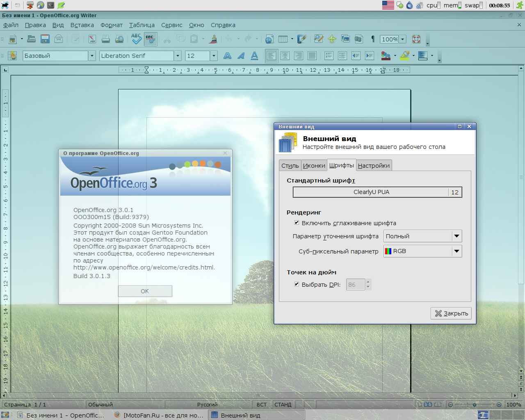This screenshot has width=525, height=420.
Task: Toggle Включить сглаживание шрифта checkbox
Action: click(297, 223)
